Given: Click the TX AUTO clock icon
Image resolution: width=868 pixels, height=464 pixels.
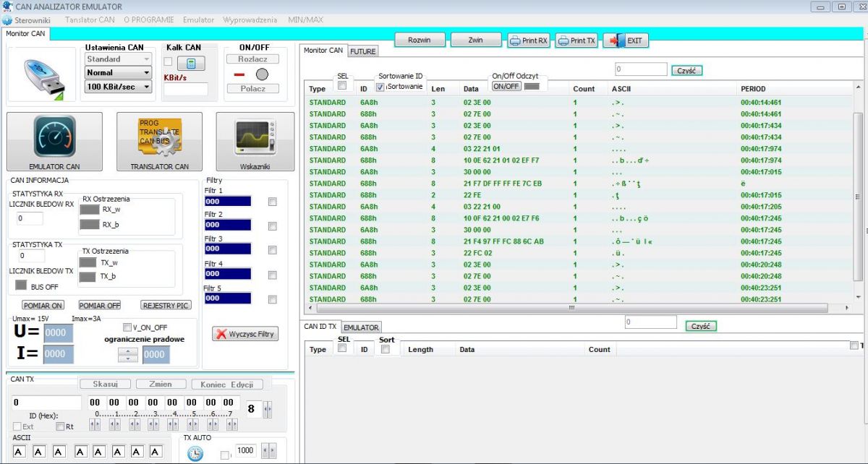Looking at the screenshot, I should [x=195, y=453].
